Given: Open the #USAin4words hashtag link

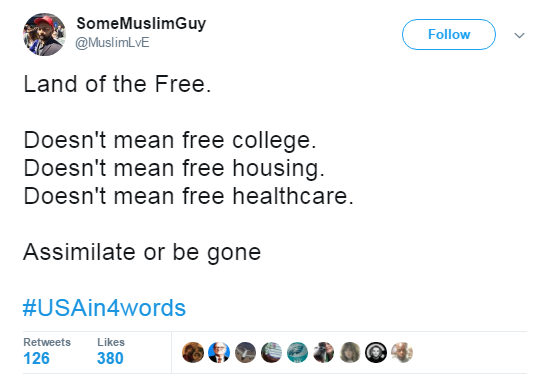Looking at the screenshot, I should 104,308.
